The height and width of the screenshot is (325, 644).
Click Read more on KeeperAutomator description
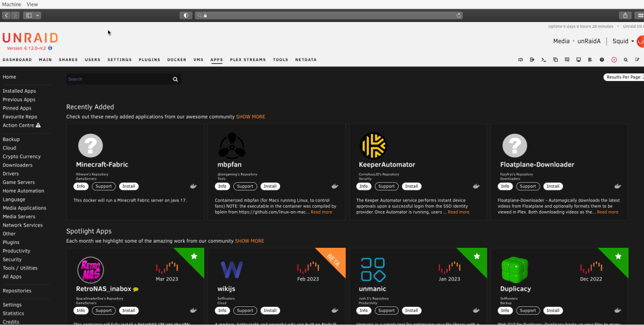tap(459, 212)
